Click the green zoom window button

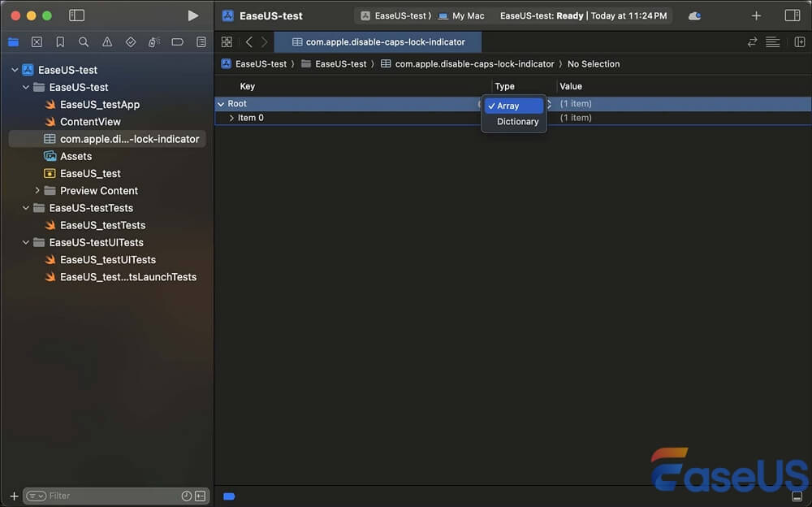coord(47,16)
